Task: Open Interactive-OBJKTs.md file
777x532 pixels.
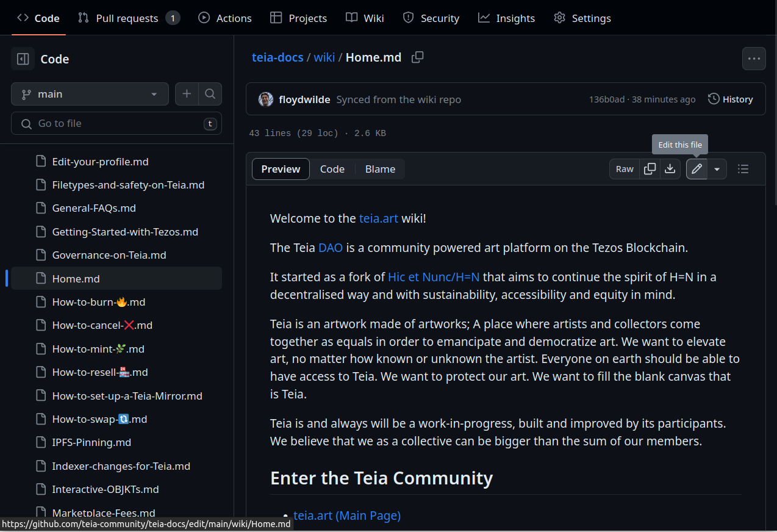Action: point(116,489)
